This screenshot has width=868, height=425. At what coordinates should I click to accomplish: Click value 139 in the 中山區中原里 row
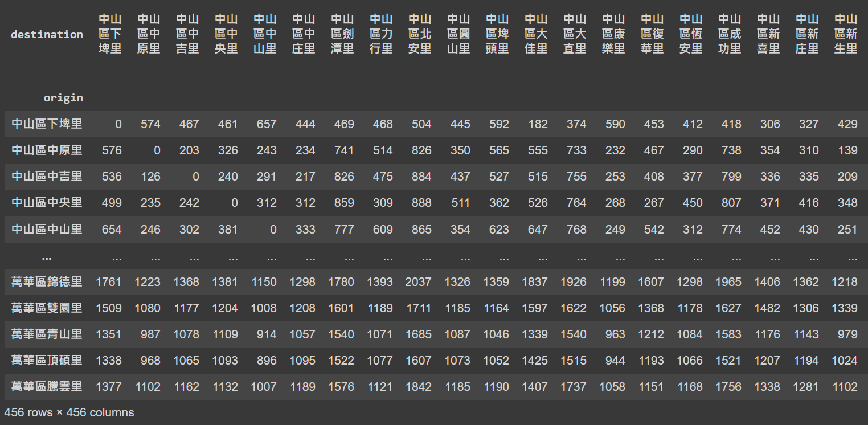847,150
